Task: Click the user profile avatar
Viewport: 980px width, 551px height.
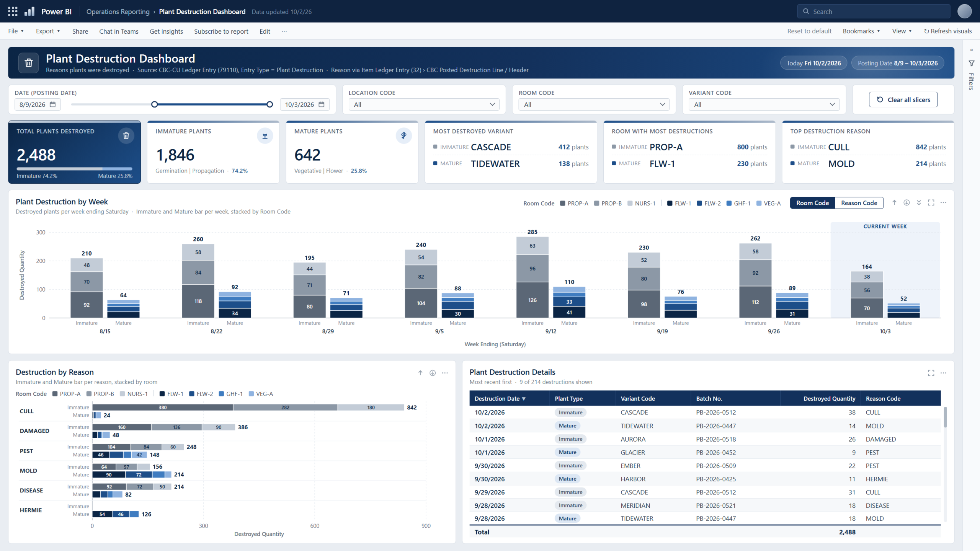Action: coord(964,11)
